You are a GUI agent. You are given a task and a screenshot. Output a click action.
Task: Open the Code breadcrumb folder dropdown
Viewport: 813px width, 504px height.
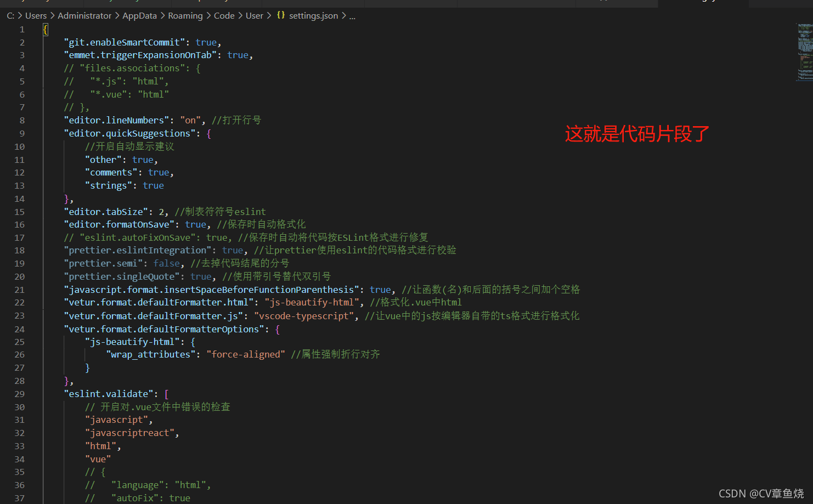tap(224, 15)
